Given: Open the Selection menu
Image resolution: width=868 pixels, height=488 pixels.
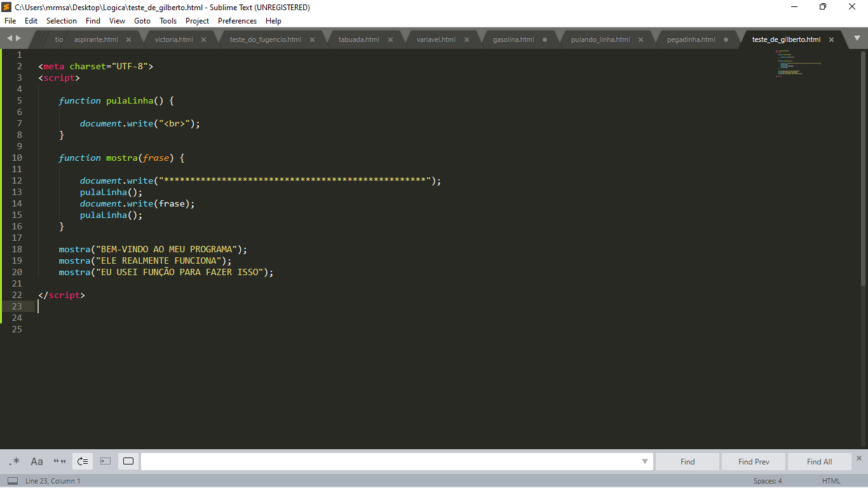Looking at the screenshot, I should coord(62,21).
